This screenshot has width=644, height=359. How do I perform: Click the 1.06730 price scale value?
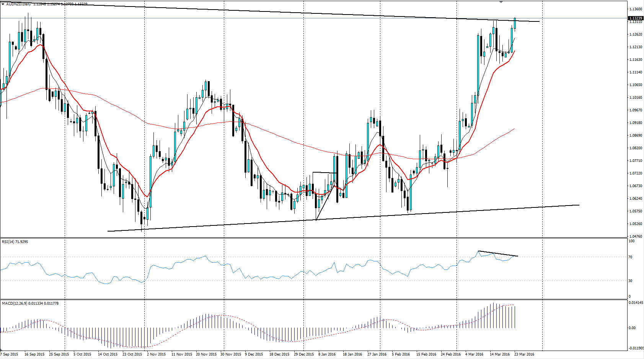(636, 186)
